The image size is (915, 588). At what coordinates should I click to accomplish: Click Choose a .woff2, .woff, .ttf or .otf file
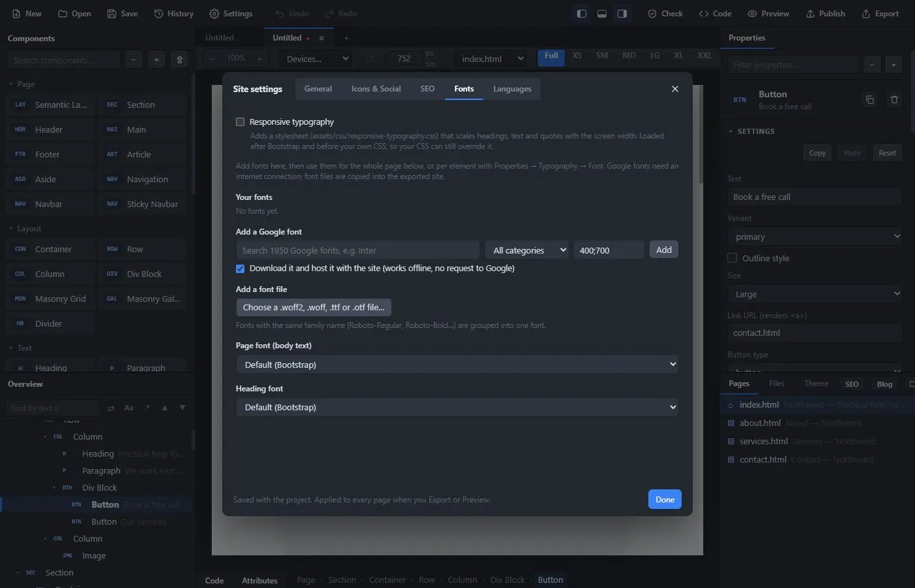314,307
